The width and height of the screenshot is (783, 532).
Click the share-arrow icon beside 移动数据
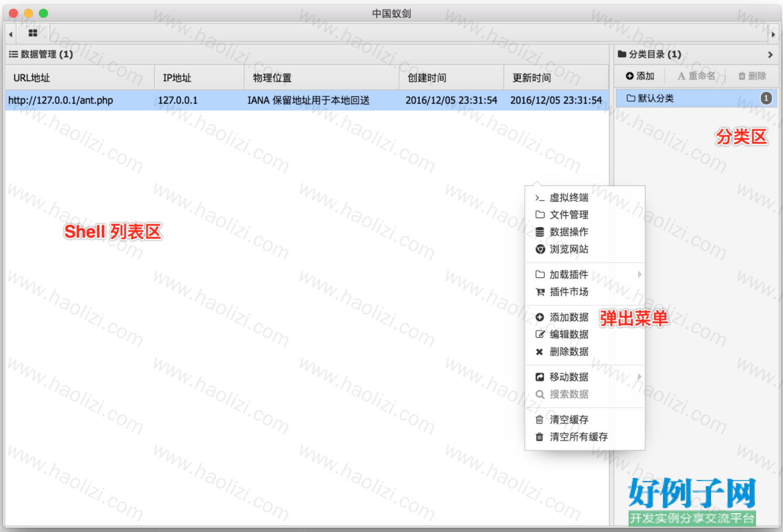[539, 377]
